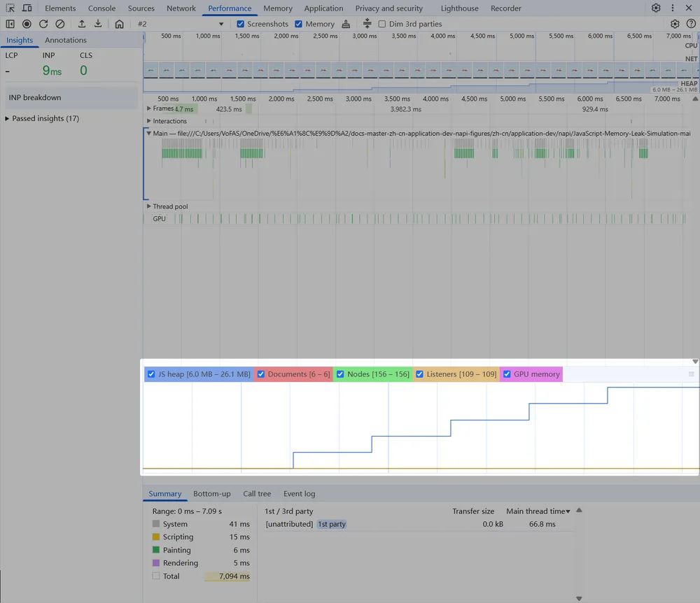Toggle the Listeners counter checkbox
700x603 pixels.
(x=419, y=374)
